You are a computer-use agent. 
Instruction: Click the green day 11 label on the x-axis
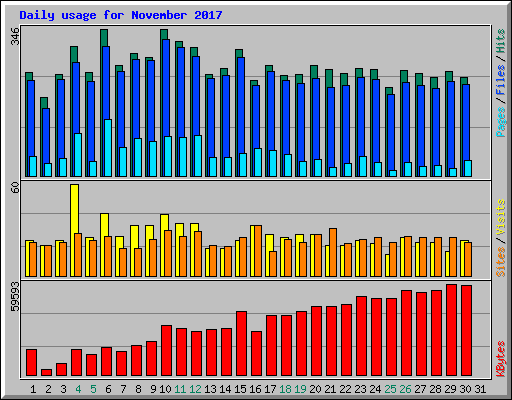180,389
